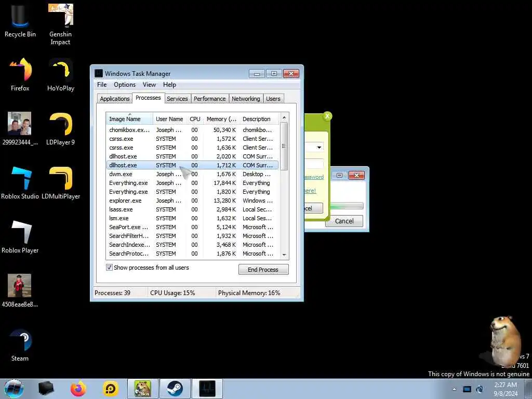Open the File menu in Task Manager
532x399 pixels.
point(102,85)
